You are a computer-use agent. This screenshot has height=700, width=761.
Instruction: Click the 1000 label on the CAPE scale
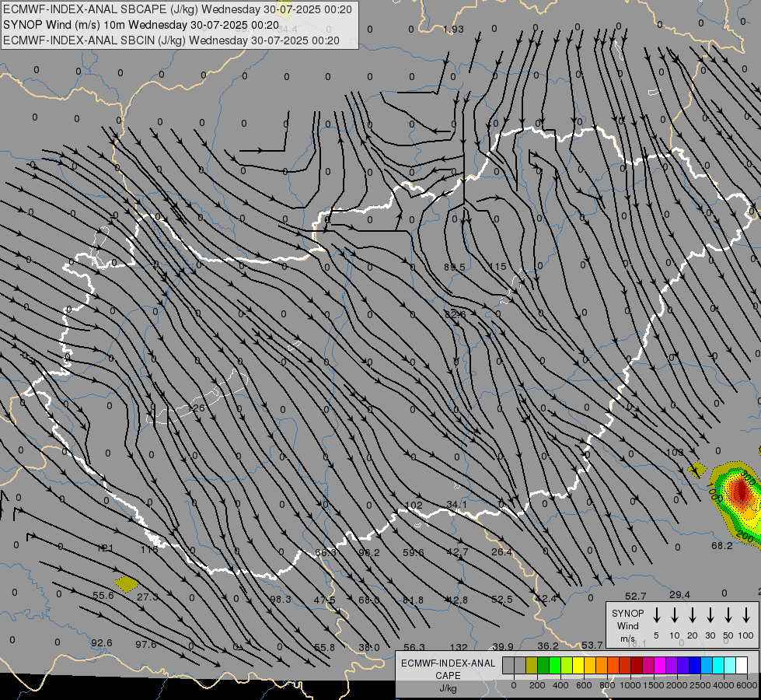tap(630, 685)
